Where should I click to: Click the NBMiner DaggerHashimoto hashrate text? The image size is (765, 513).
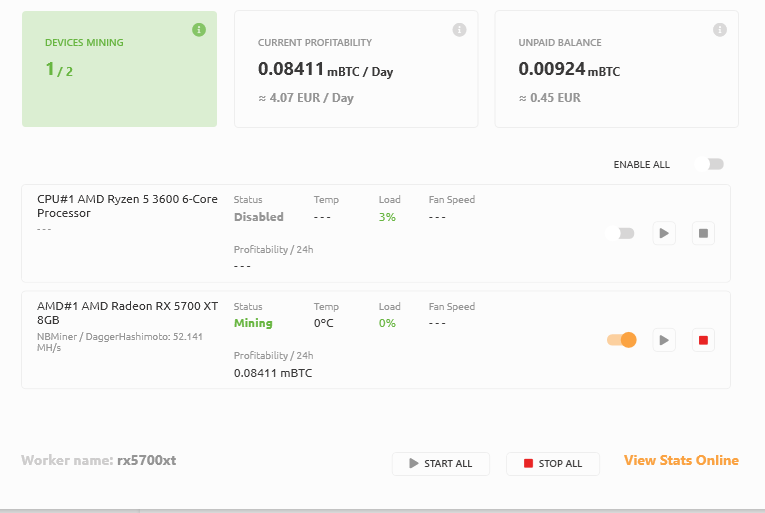point(120,342)
